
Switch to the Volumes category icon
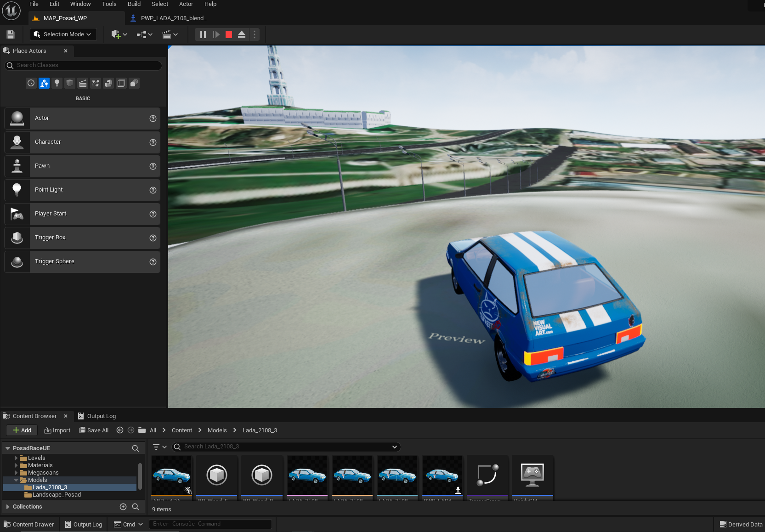121,83
